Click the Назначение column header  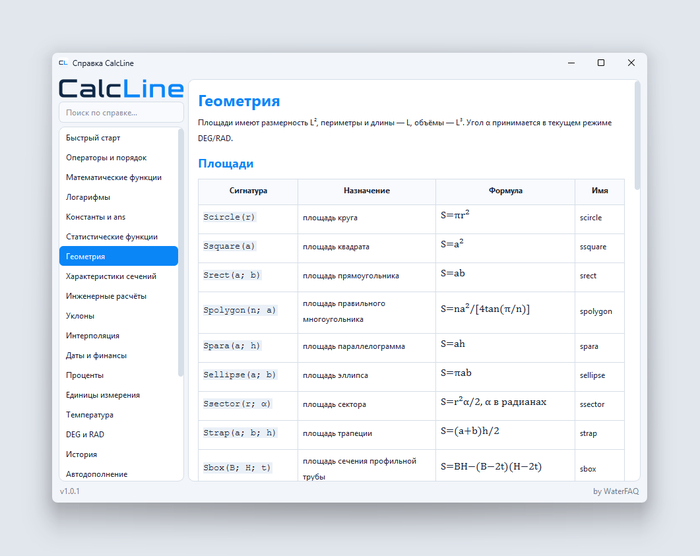click(367, 191)
